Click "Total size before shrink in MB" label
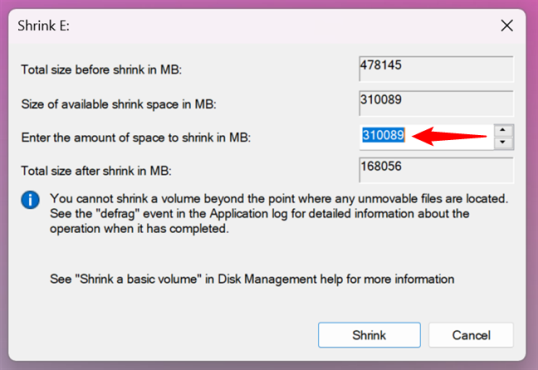 pos(102,70)
